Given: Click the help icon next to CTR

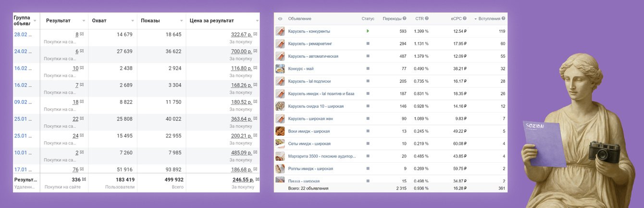Looking at the screenshot, I should click(427, 19).
